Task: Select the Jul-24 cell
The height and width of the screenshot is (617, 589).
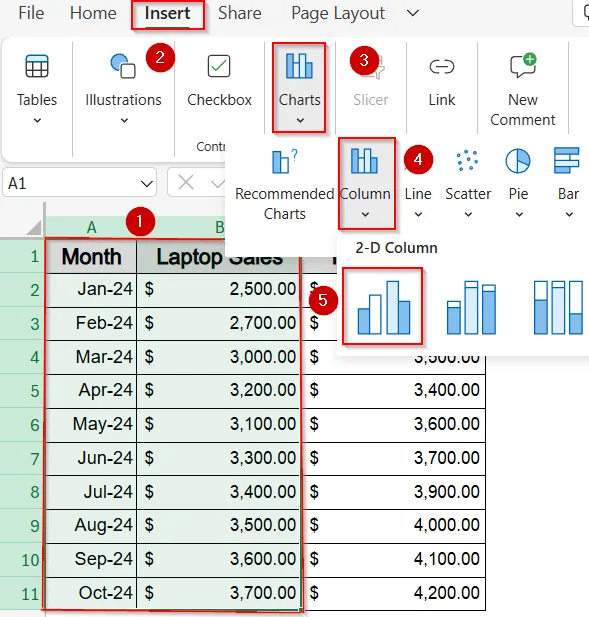Action: pyautogui.click(x=91, y=492)
